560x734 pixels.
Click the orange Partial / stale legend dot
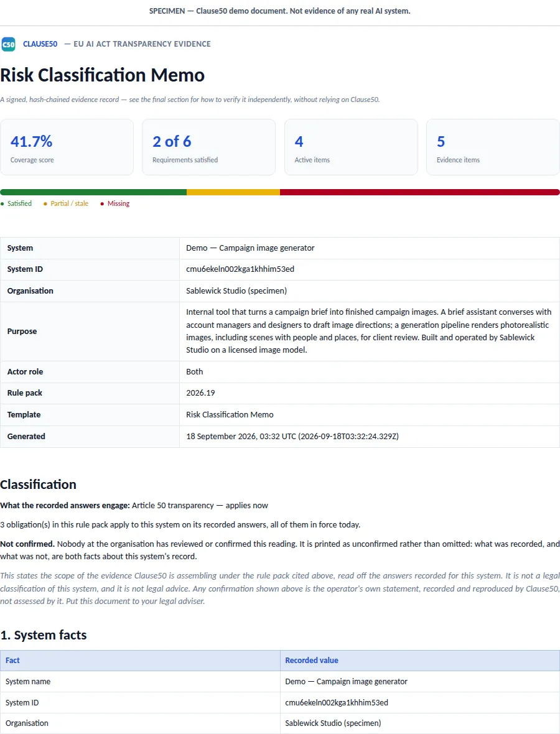pos(45,203)
